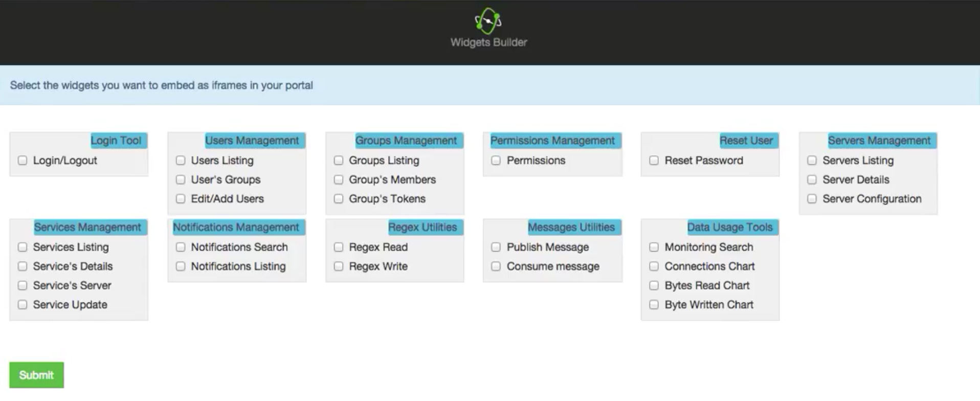Click the Servers Management group label
Viewport: 980px width, 401px height.
click(879, 141)
